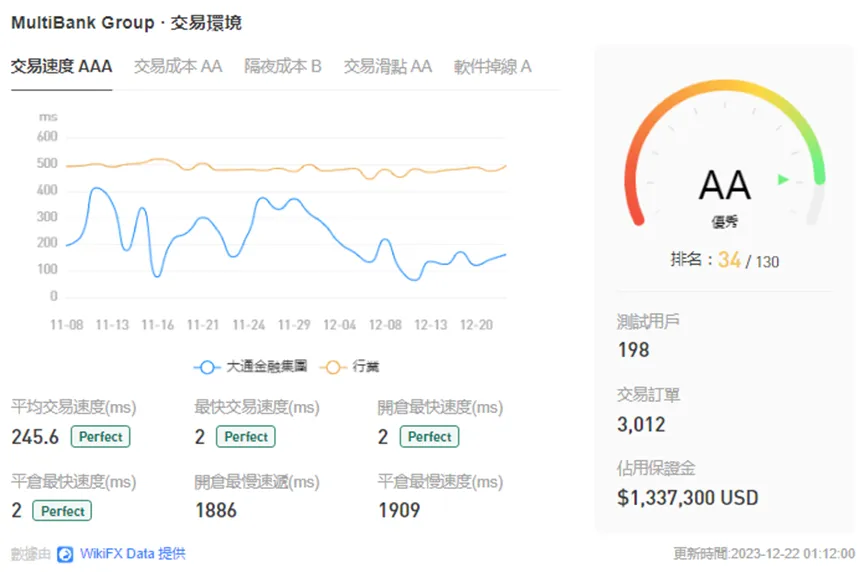Image resolution: width=864 pixels, height=572 pixels.
Task: Toggle the 大通金融集團 legend series
Action: click(251, 366)
